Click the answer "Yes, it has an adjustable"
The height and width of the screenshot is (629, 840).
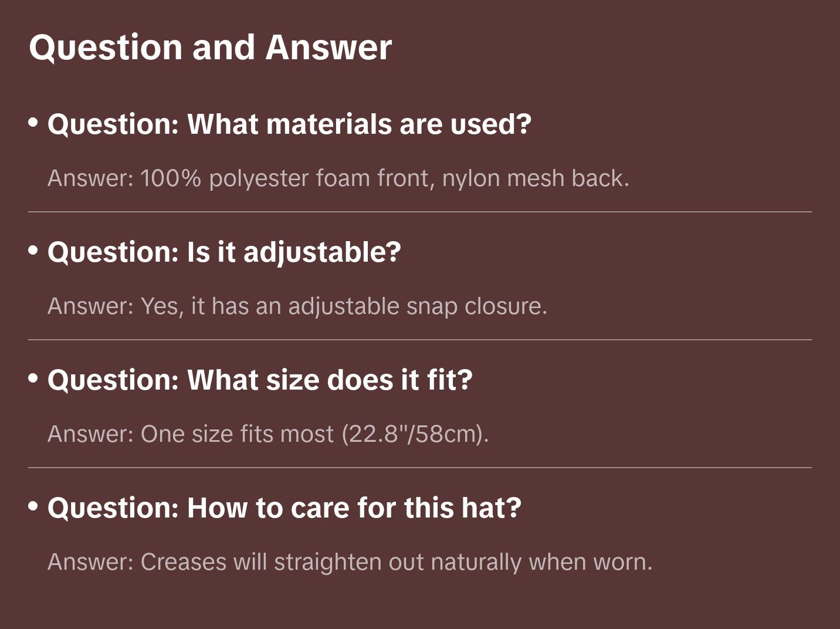coord(297,306)
